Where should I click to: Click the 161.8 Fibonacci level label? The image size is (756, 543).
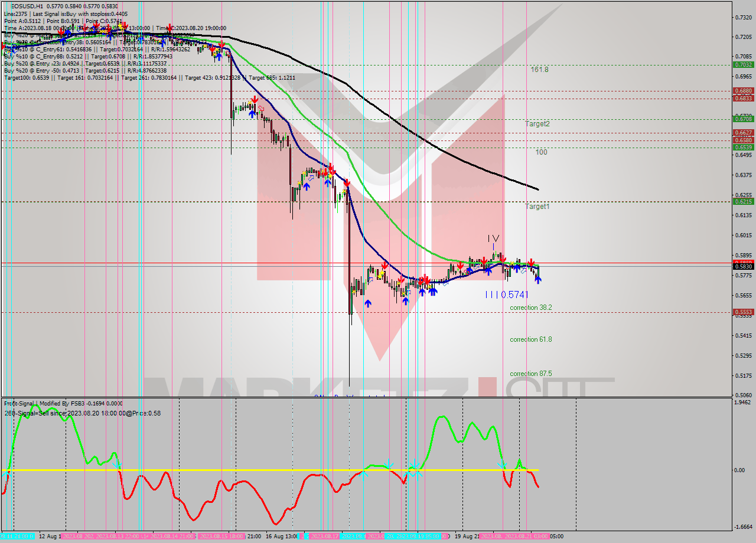[x=539, y=70]
